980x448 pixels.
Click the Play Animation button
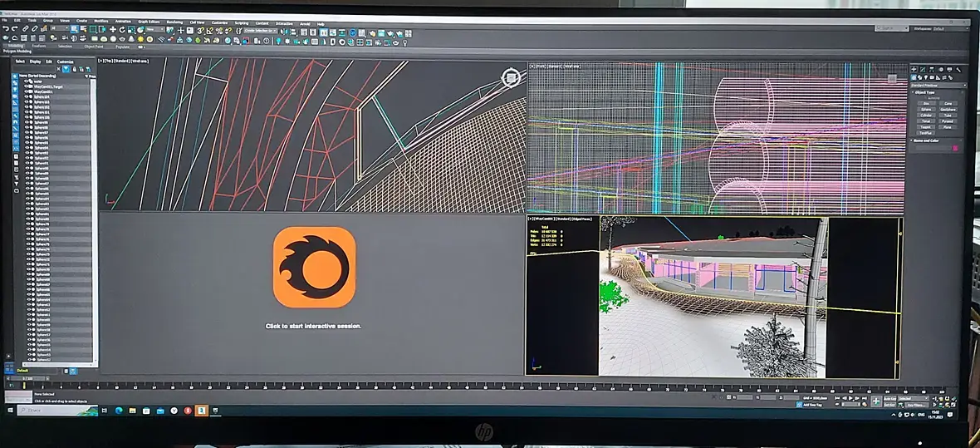(x=850, y=398)
